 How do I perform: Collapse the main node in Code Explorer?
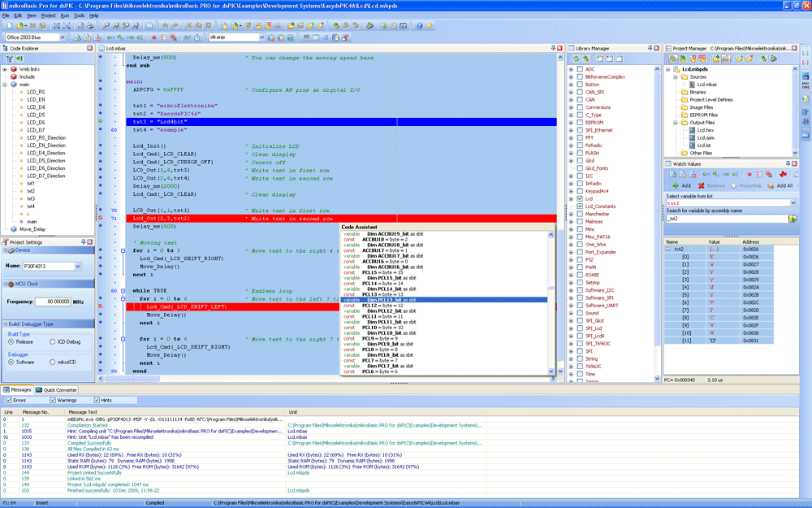(5, 84)
